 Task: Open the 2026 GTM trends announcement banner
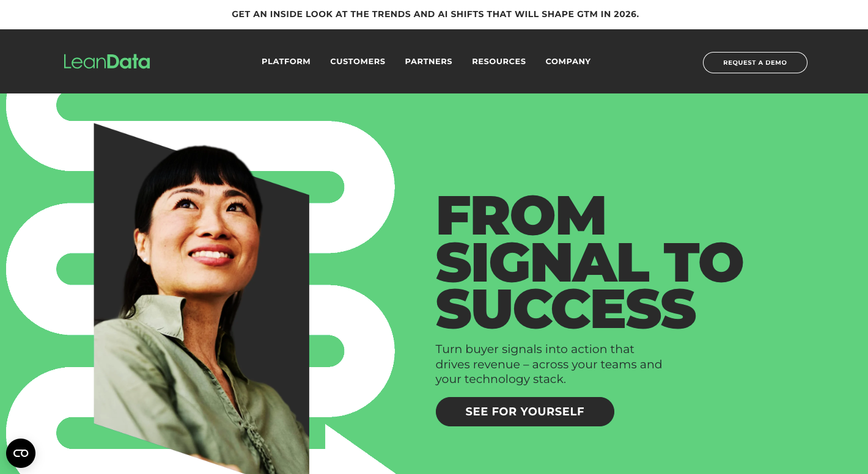tap(435, 14)
